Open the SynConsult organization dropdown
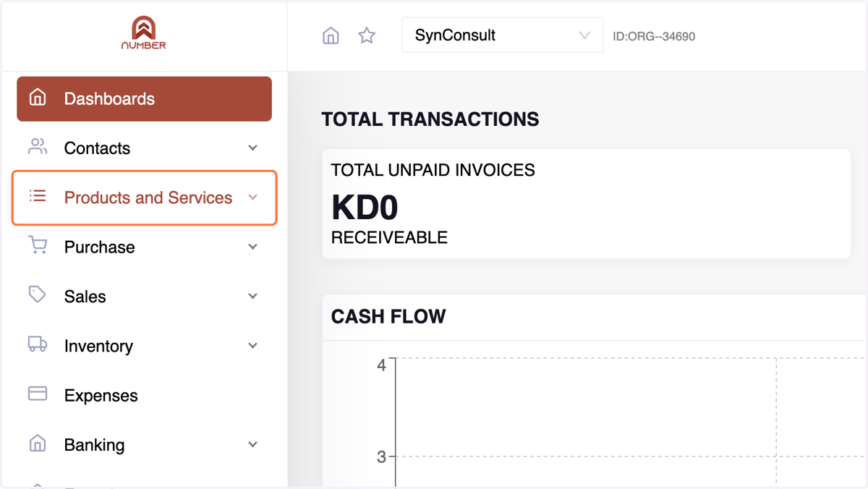 pyautogui.click(x=503, y=35)
